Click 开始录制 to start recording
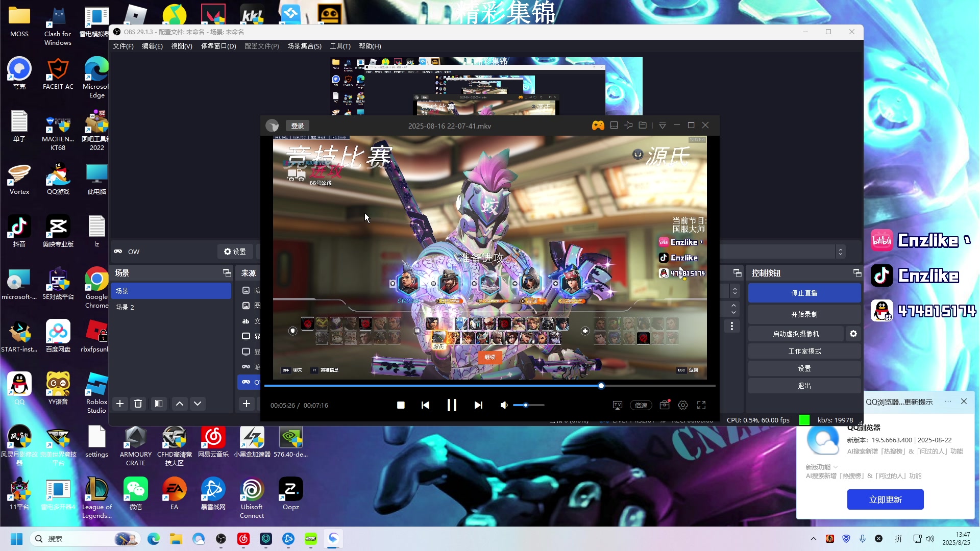 point(804,314)
